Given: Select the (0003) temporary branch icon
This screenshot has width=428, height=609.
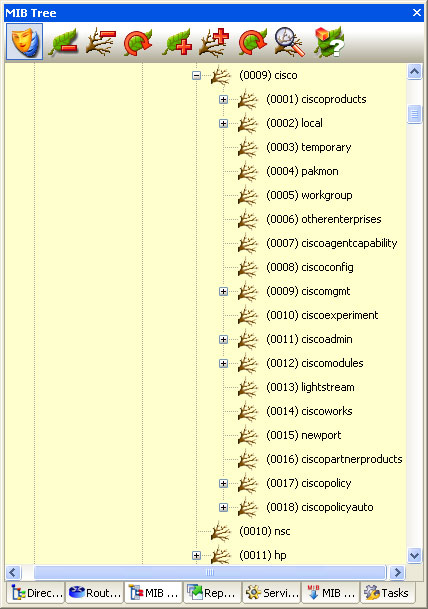Looking at the screenshot, I should (247, 148).
